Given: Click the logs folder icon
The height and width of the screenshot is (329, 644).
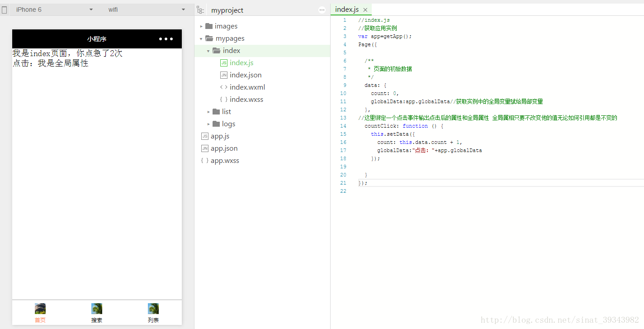Looking at the screenshot, I should (216, 124).
